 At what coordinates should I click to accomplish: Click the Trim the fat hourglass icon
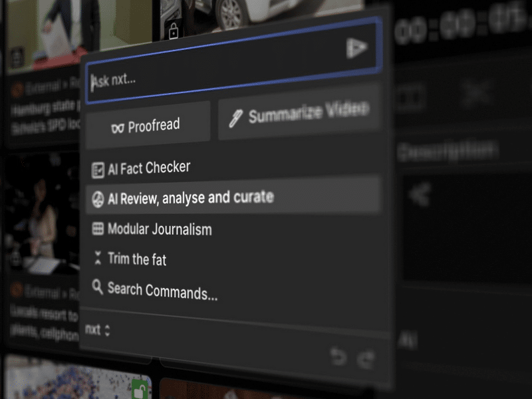click(98, 258)
